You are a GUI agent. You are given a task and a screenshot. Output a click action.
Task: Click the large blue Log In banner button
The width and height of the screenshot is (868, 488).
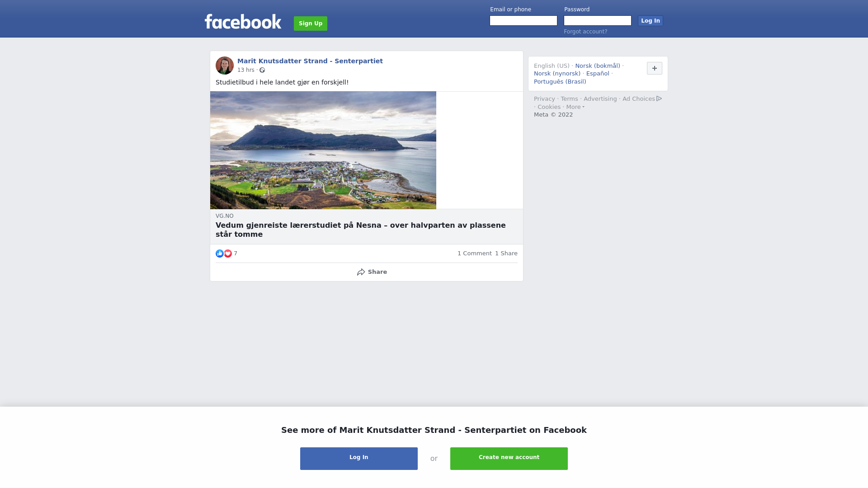coord(359,459)
